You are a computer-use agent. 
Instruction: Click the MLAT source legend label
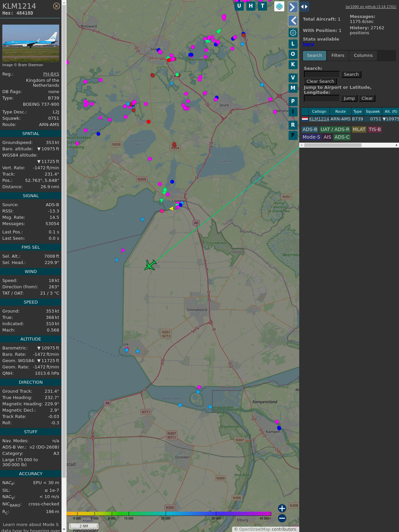pos(359,130)
